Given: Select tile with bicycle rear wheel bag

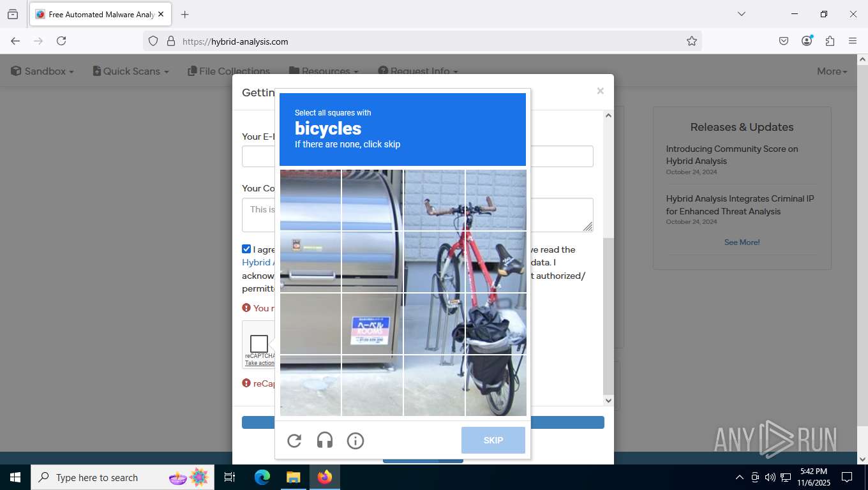Looking at the screenshot, I should pos(496,385).
